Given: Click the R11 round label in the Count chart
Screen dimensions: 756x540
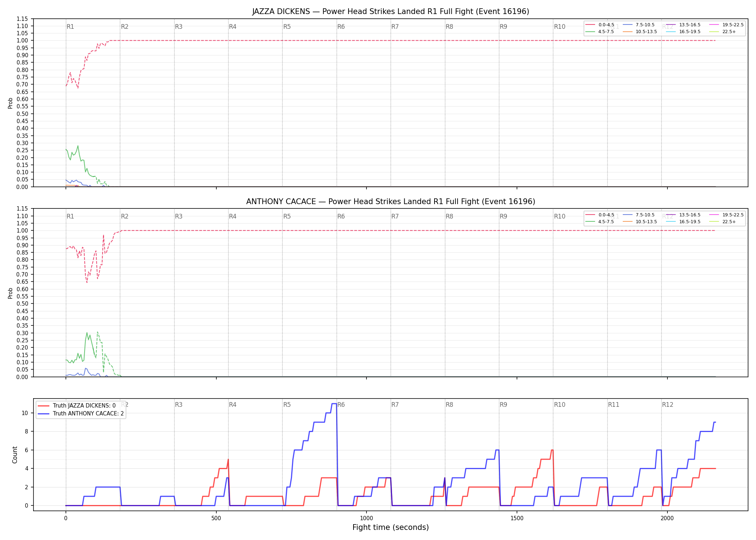Looking at the screenshot, I should tap(613, 405).
